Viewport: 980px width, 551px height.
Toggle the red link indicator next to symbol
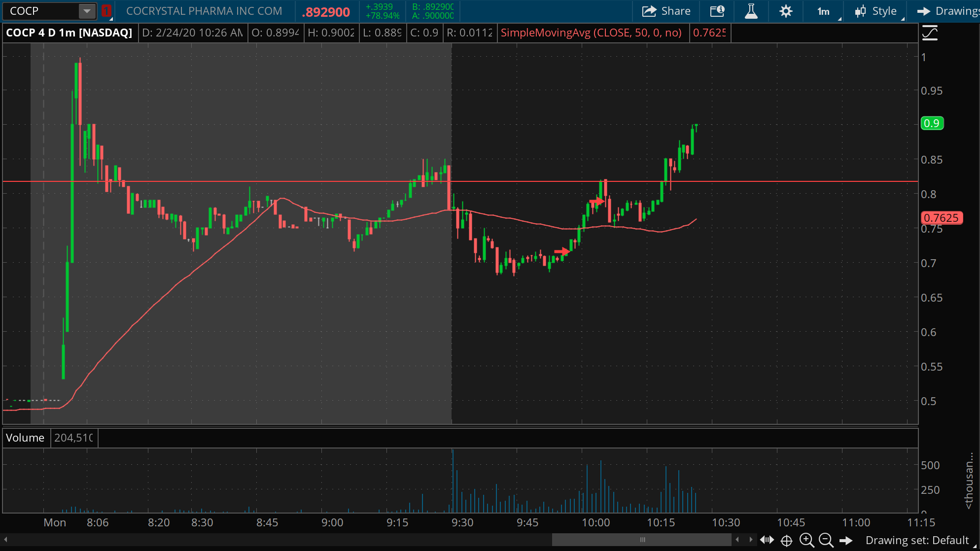[106, 11]
